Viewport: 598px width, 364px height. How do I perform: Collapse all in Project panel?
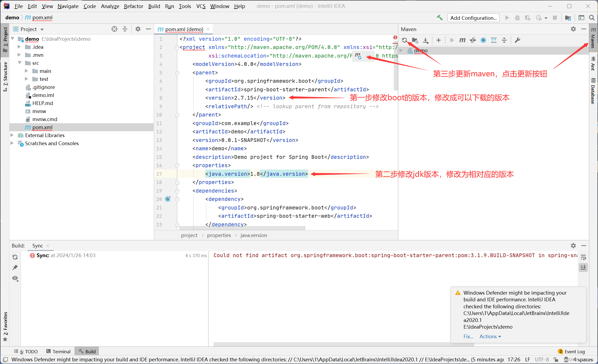(x=125, y=29)
